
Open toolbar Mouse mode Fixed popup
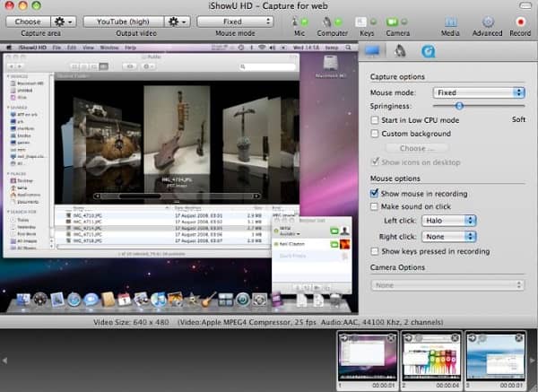point(235,22)
